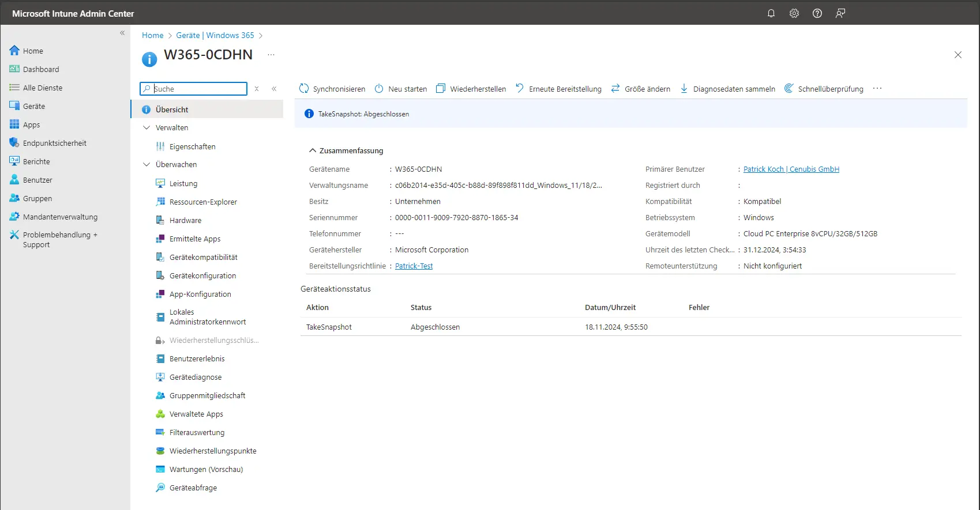This screenshot has width=980, height=510.
Task: Select the TakeSnapshot action row
Action: [631, 327]
